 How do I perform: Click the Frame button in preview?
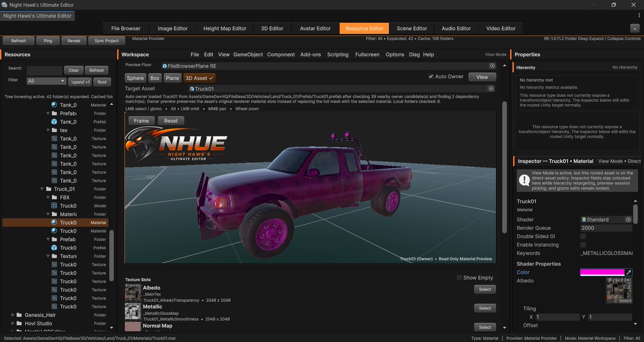[x=142, y=121]
